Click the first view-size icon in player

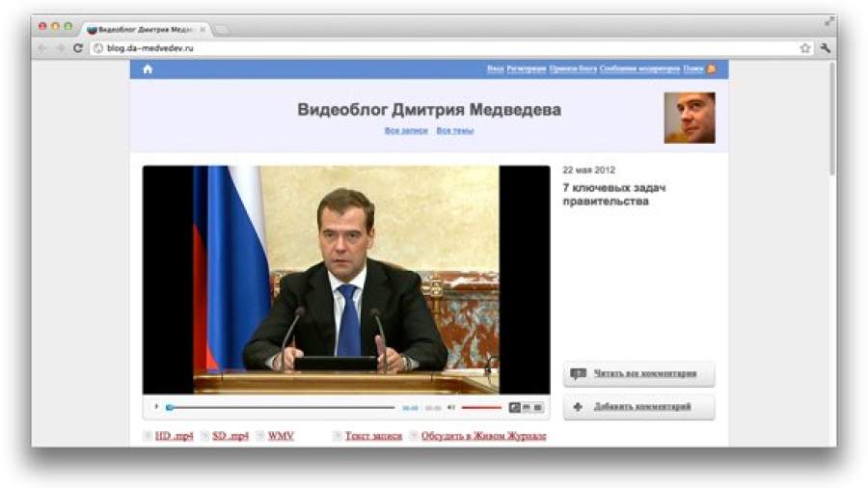point(515,408)
